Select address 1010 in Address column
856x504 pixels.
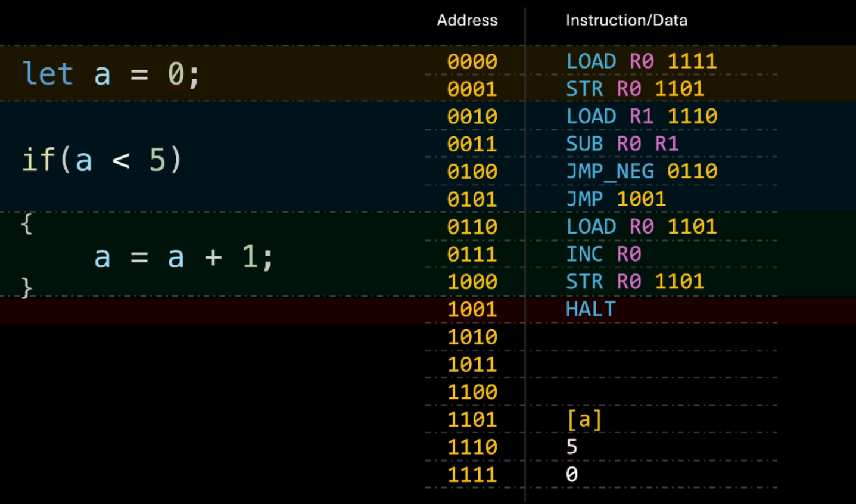click(x=472, y=337)
